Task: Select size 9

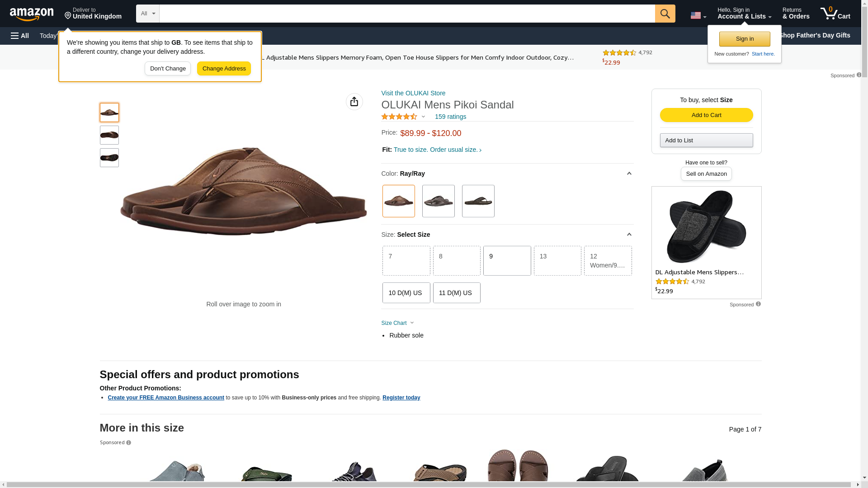Action: pos(507,261)
